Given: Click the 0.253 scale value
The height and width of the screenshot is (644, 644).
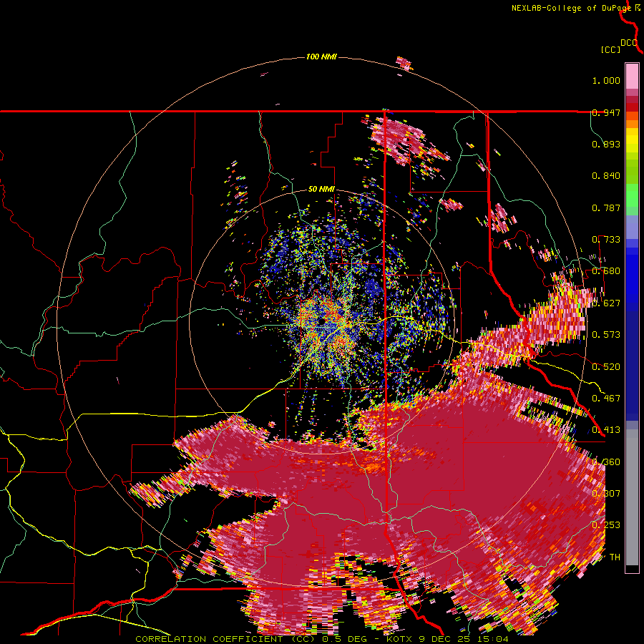Looking at the screenshot, I should [606, 525].
